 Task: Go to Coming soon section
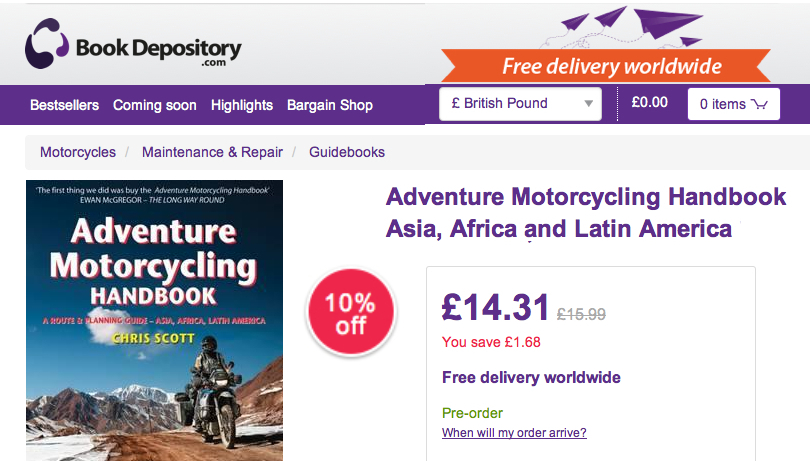(155, 105)
